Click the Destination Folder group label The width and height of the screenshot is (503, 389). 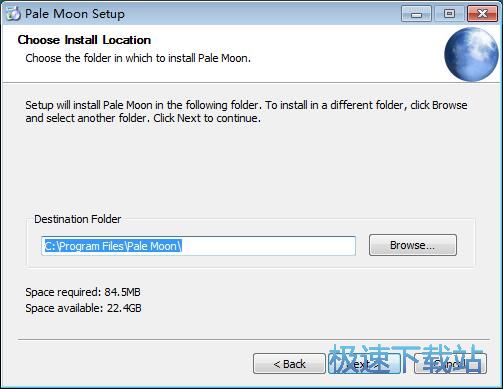[x=78, y=219]
